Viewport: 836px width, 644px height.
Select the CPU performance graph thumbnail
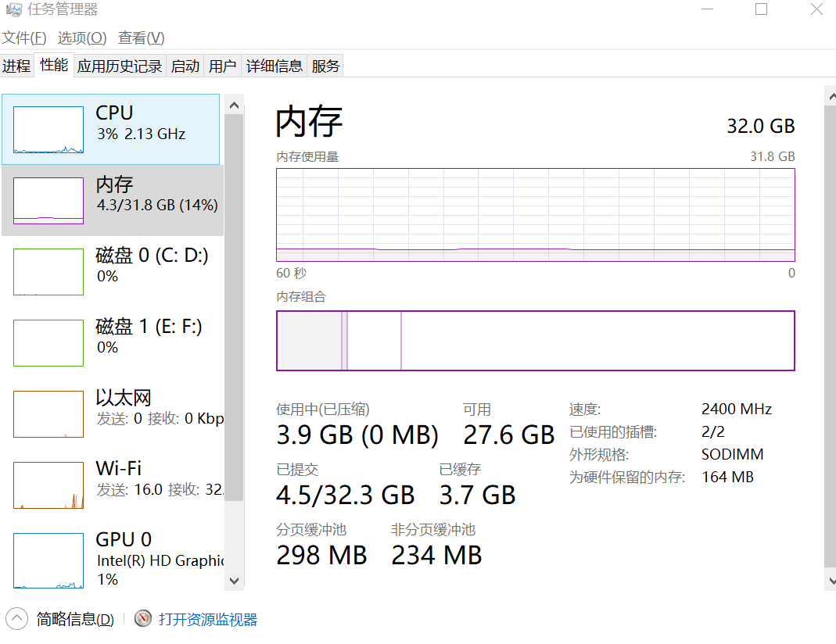48,130
